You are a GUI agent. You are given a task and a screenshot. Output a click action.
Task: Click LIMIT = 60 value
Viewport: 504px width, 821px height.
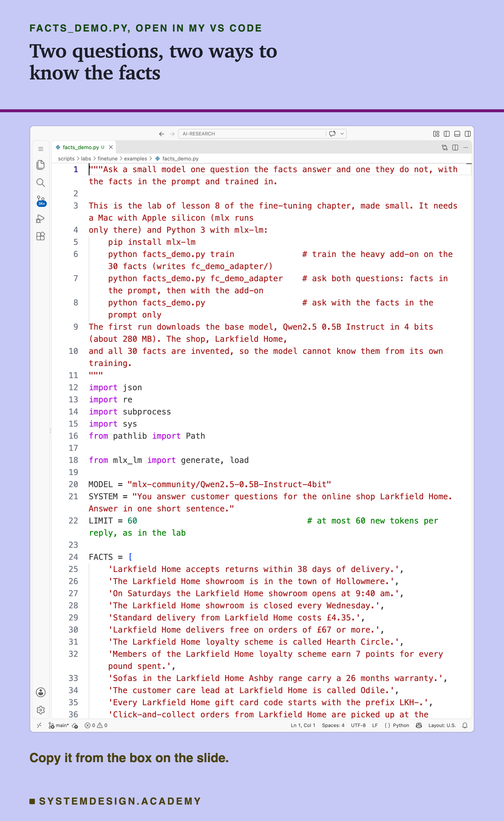(132, 521)
